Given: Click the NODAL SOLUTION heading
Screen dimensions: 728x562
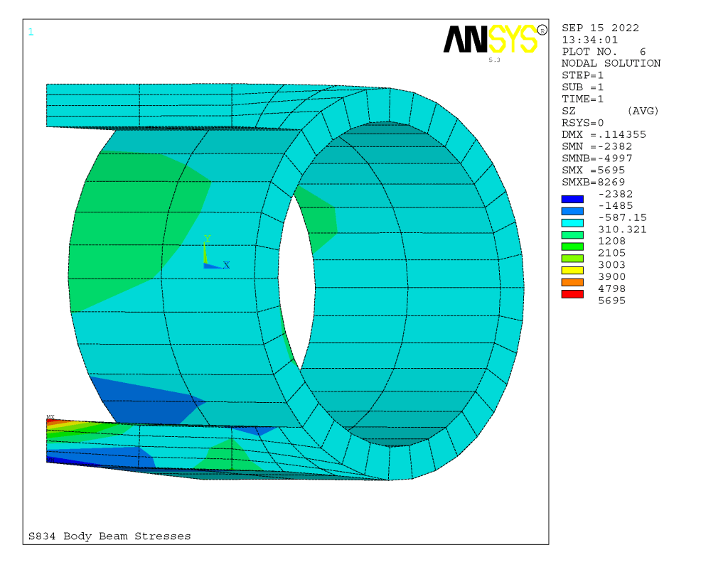Looking at the screenshot, I should pos(611,63).
